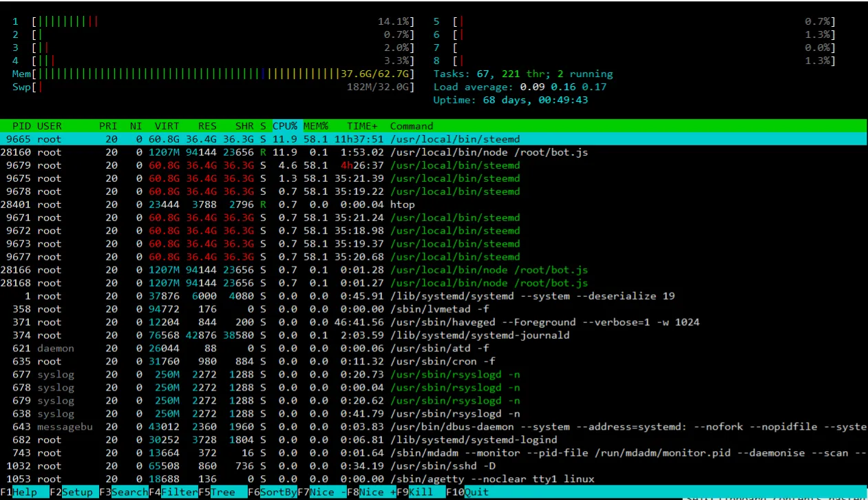Sort by the Command column header
Image resolution: width=868 pixels, height=500 pixels.
pyautogui.click(x=412, y=126)
